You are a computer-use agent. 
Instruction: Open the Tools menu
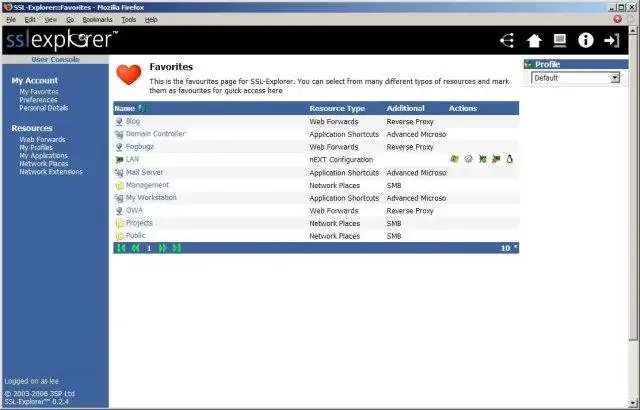click(x=129, y=20)
